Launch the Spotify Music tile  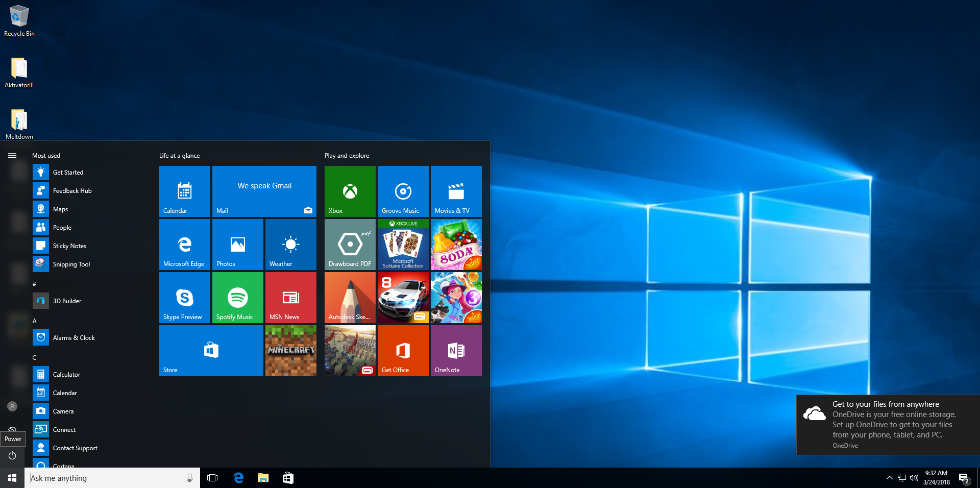pyautogui.click(x=238, y=298)
